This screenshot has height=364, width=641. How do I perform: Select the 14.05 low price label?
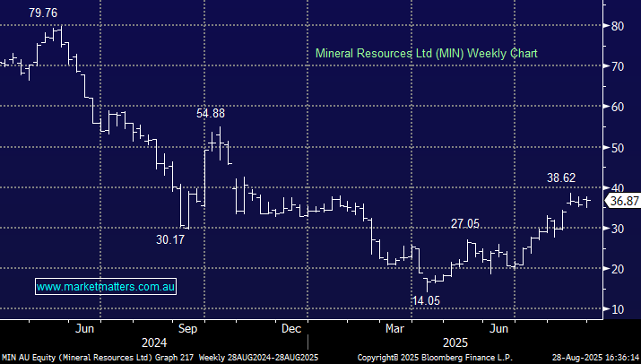tap(426, 301)
